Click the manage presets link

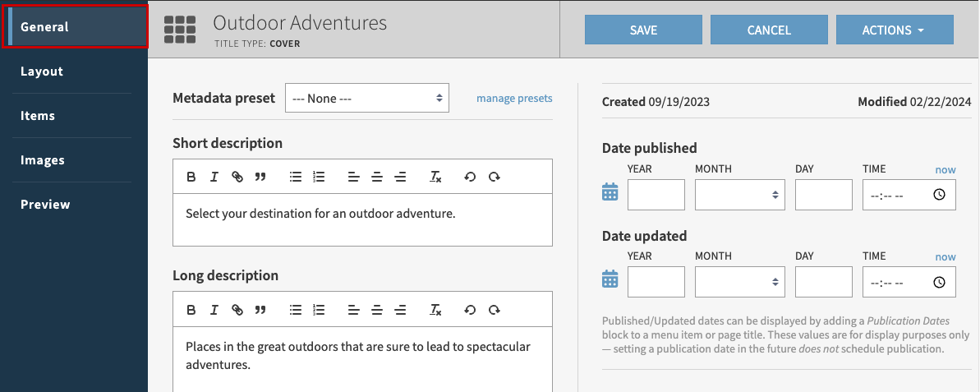[514, 99]
